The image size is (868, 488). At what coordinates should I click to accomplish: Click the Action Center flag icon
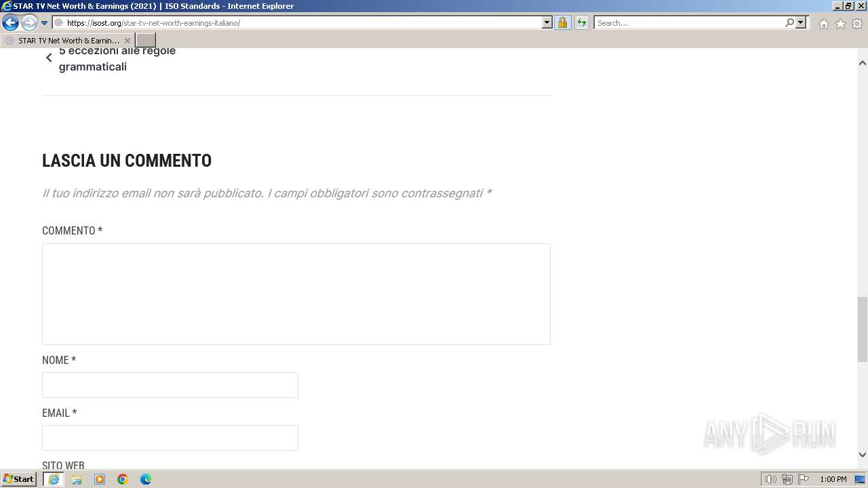(804, 479)
